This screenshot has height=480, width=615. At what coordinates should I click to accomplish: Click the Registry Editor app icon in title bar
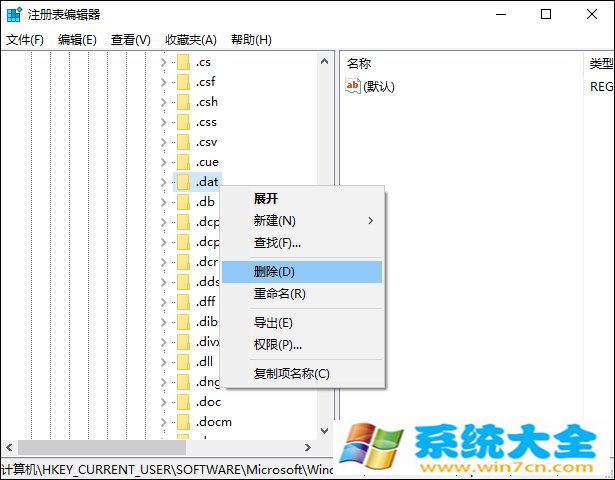[13, 15]
